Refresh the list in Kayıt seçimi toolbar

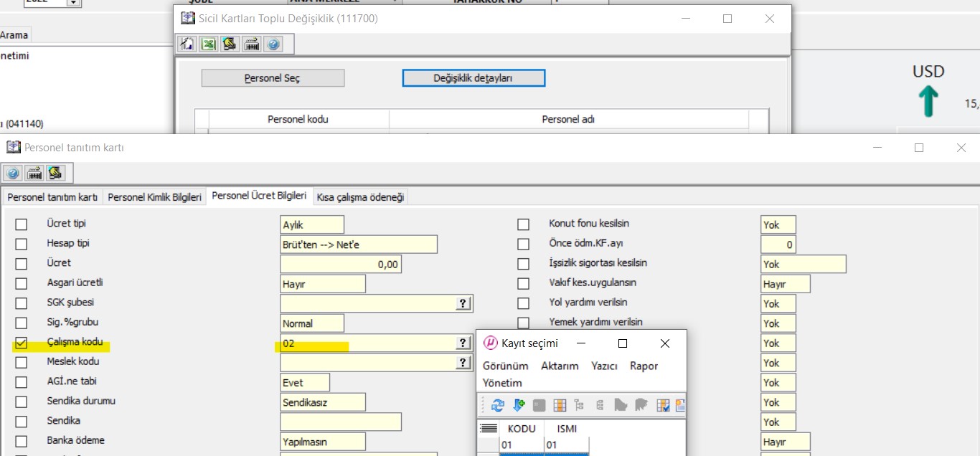tap(498, 406)
